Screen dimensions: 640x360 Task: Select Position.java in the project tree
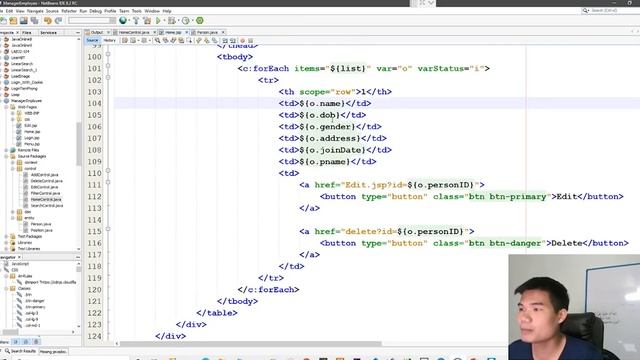(41, 230)
